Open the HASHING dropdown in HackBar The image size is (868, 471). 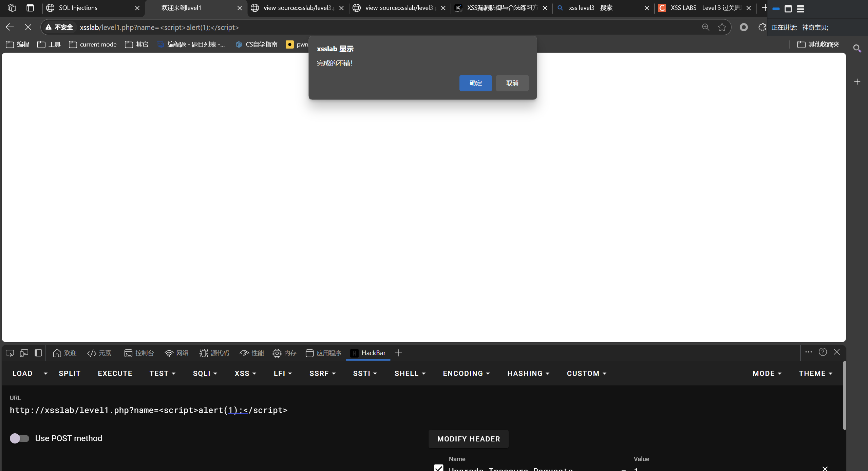528,374
